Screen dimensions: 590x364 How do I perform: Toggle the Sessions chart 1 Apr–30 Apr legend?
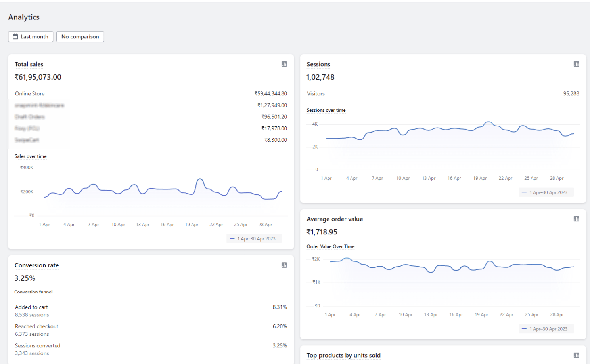(x=546, y=192)
